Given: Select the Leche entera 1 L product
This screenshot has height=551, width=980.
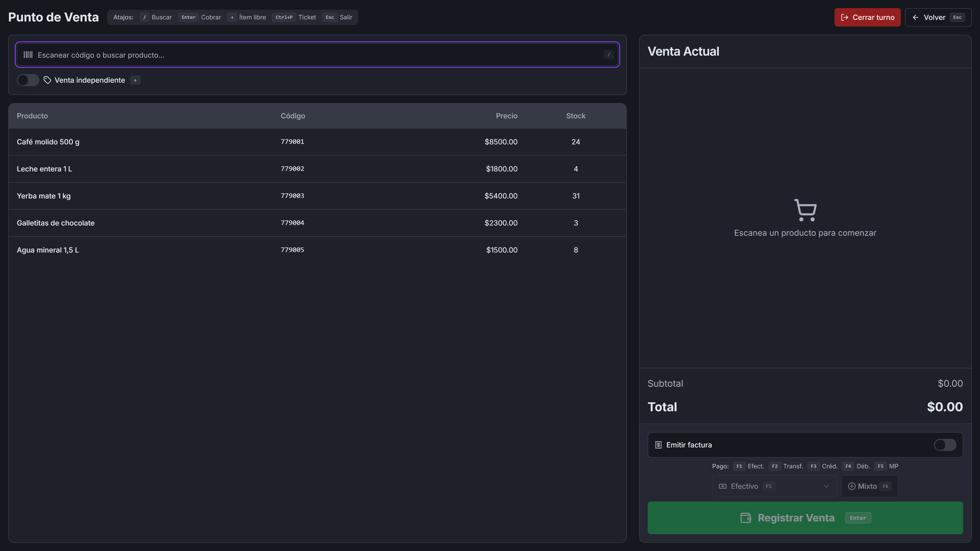Looking at the screenshot, I should (x=317, y=169).
